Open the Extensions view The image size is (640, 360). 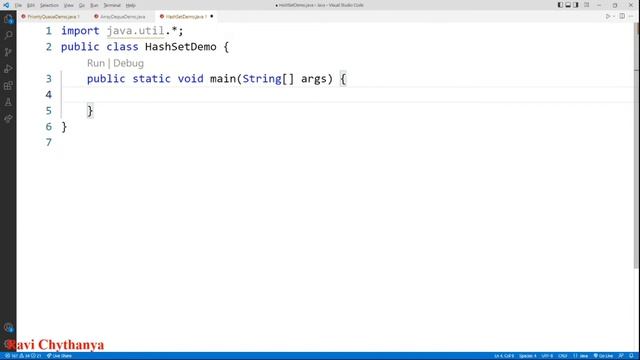pos(8,86)
